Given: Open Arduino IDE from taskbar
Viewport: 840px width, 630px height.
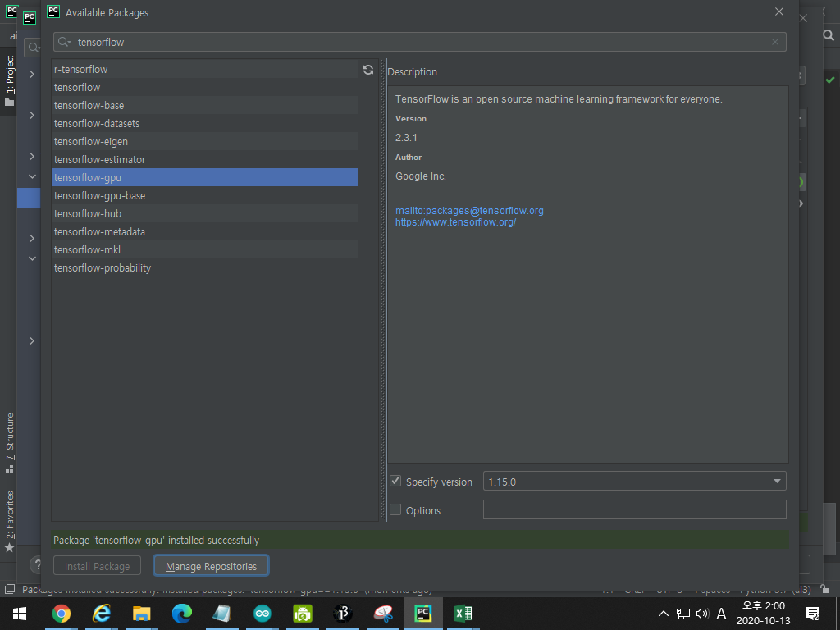Looking at the screenshot, I should click(x=262, y=614).
